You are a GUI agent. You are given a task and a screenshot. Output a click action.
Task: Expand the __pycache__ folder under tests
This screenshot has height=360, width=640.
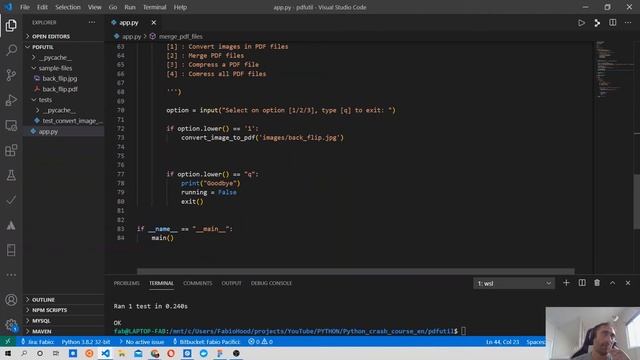pos(64,110)
